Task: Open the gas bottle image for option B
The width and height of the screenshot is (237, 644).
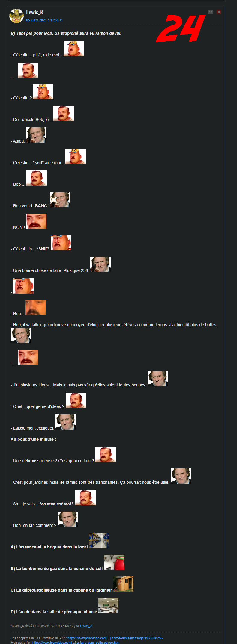Action: (114, 563)
